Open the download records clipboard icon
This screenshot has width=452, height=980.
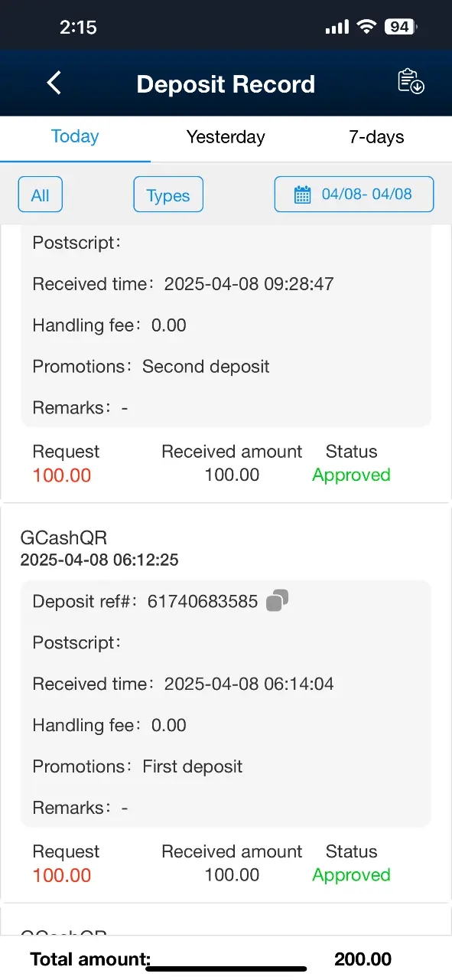[411, 82]
